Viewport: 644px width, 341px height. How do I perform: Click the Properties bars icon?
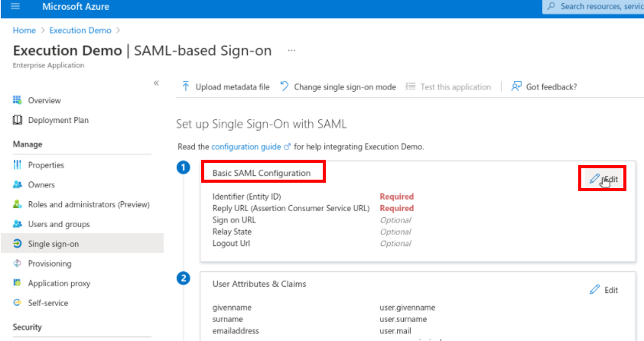18,165
